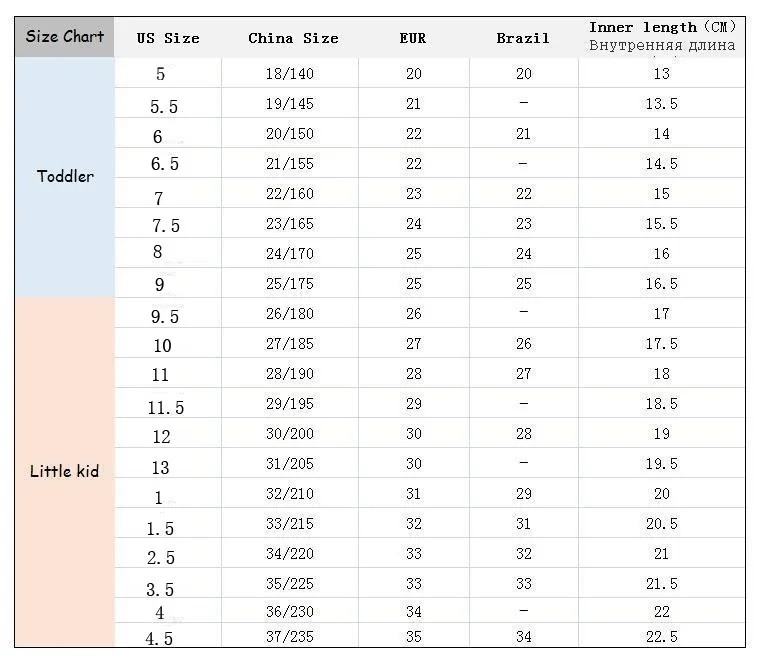
Task: Select the Toddler category cell
Action: (x=65, y=177)
